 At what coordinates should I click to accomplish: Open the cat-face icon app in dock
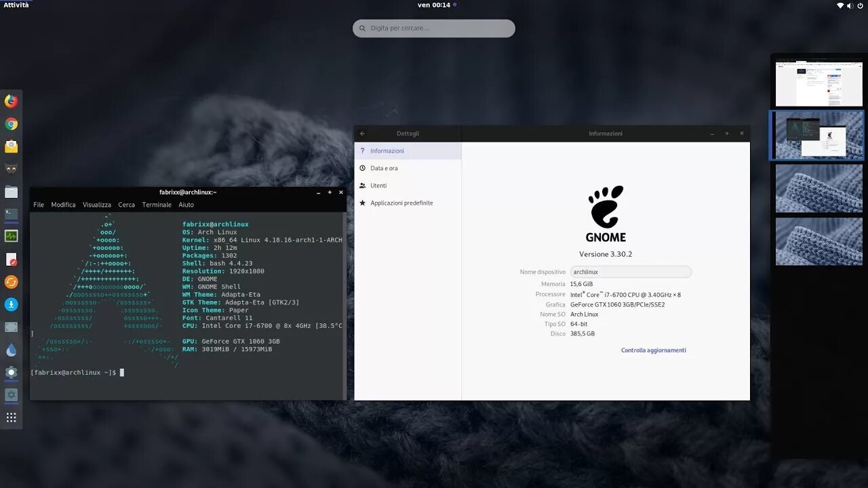(11, 169)
